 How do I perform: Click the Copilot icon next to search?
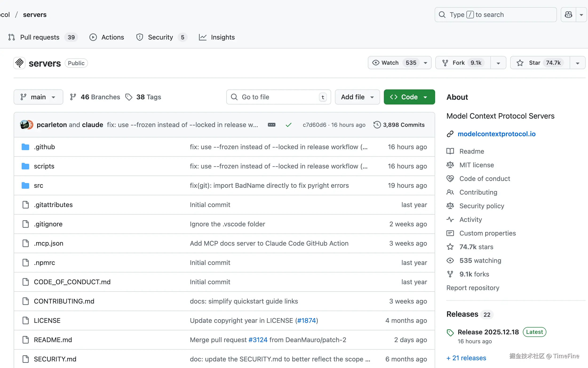point(568,15)
